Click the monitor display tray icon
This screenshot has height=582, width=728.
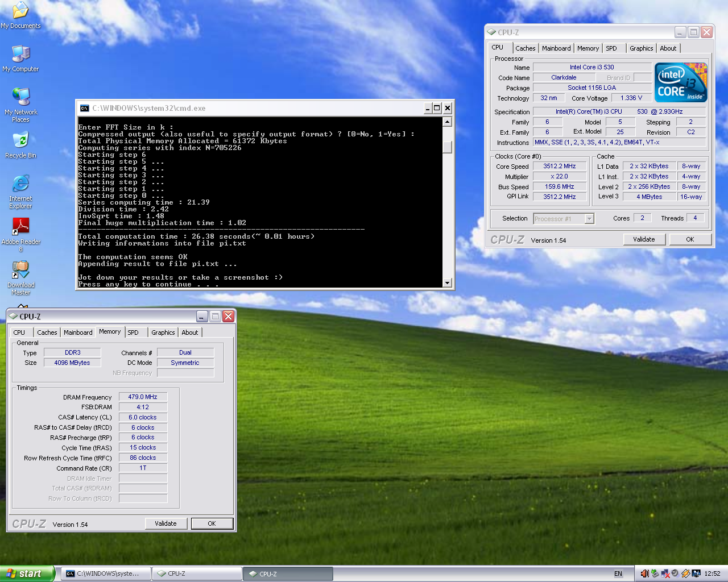(696, 573)
